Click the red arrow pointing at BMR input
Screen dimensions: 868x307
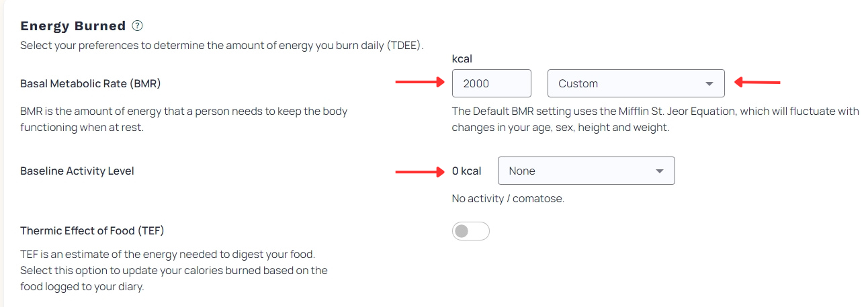420,83
